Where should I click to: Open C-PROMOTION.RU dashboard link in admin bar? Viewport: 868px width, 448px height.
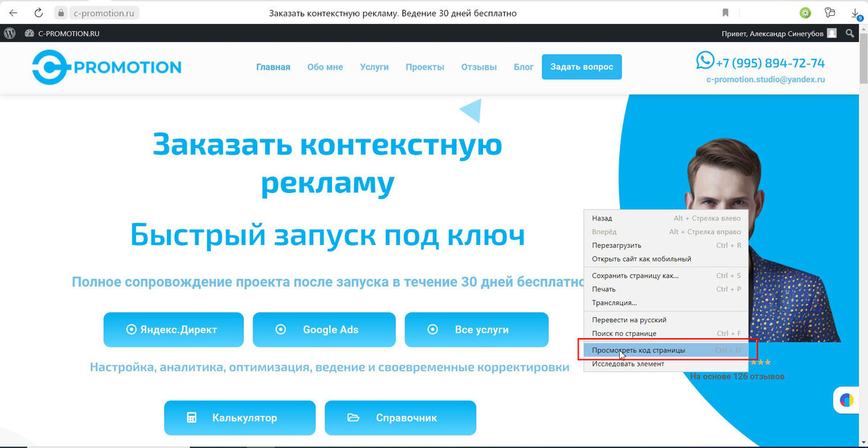pos(62,33)
